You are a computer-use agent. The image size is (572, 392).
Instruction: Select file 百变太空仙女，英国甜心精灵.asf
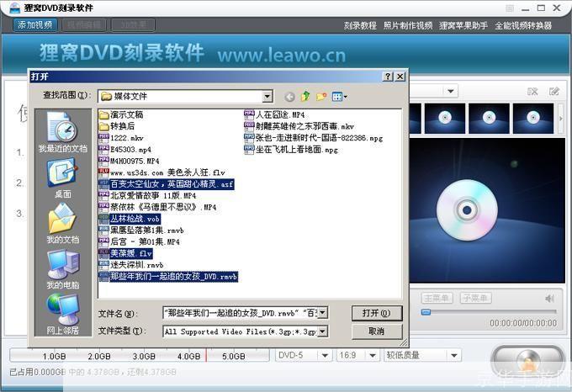point(167,184)
